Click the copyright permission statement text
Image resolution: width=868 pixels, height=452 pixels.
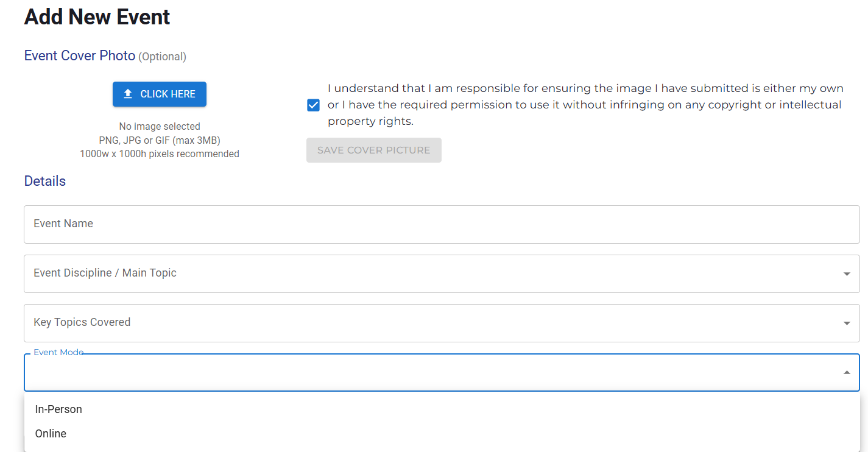(584, 105)
